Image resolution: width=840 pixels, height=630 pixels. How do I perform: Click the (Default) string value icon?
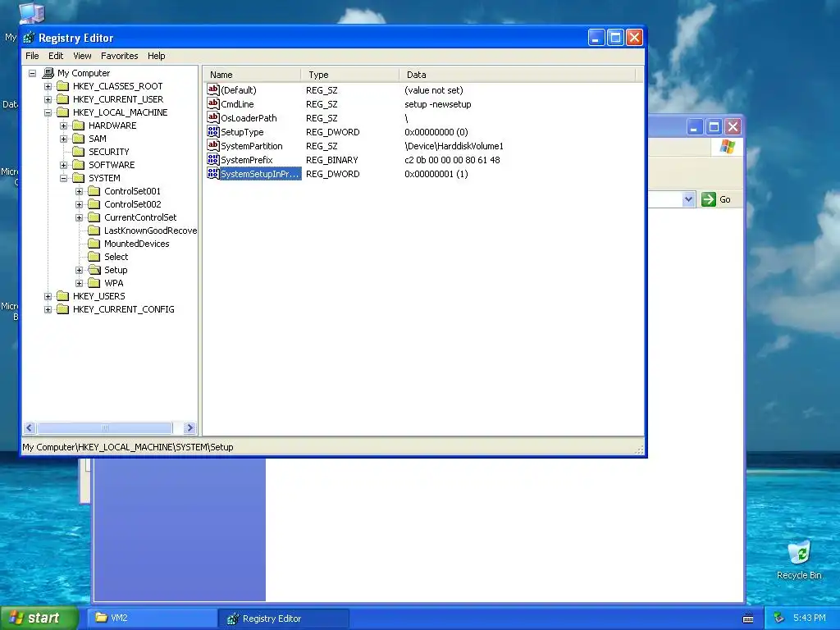pyautogui.click(x=213, y=90)
